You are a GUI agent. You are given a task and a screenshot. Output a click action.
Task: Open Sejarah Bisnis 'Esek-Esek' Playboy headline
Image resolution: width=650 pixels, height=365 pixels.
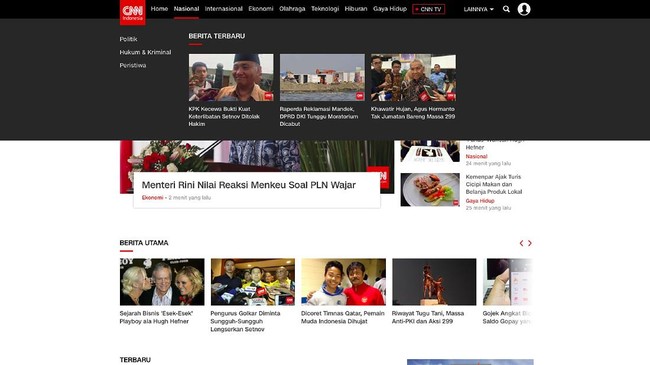click(156, 317)
